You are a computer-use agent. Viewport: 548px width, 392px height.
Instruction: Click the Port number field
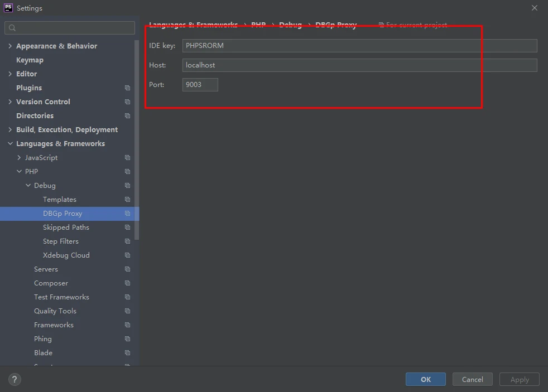click(x=200, y=85)
